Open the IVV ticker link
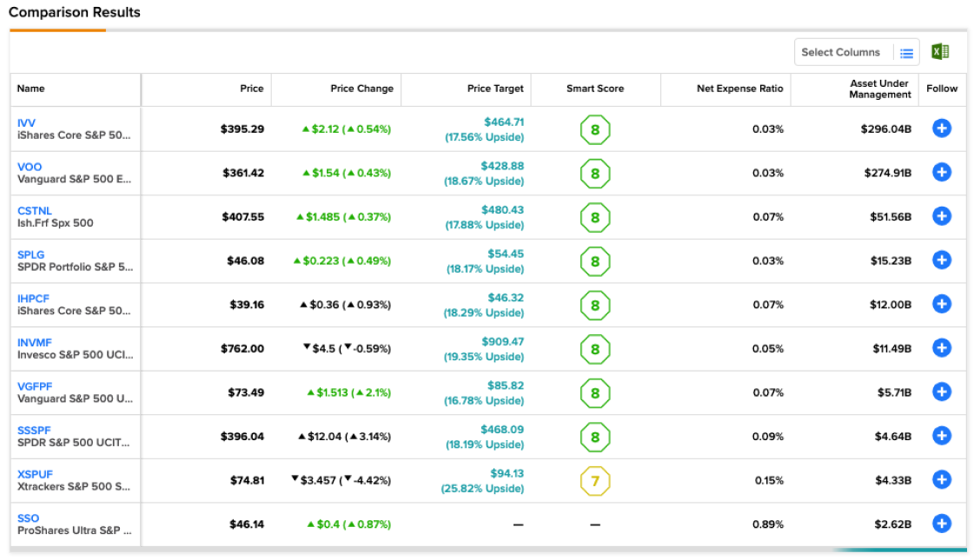 tap(26, 123)
